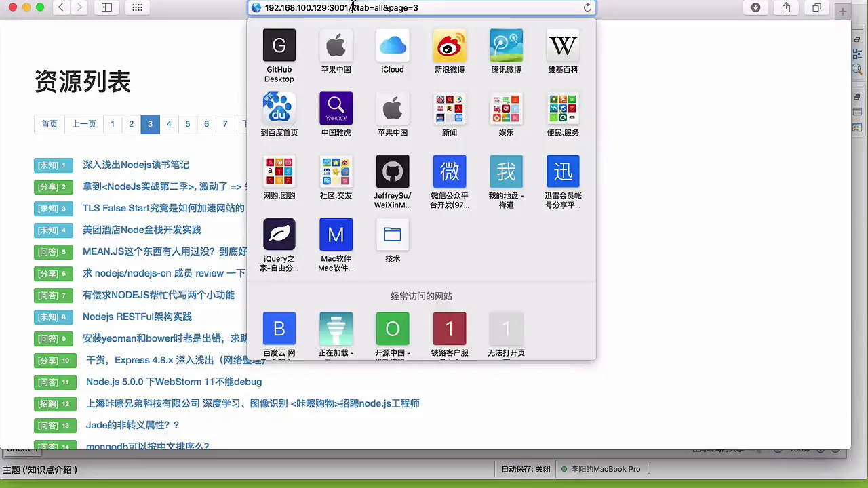Click the 经常访问的网站 section heading

pyautogui.click(x=421, y=296)
